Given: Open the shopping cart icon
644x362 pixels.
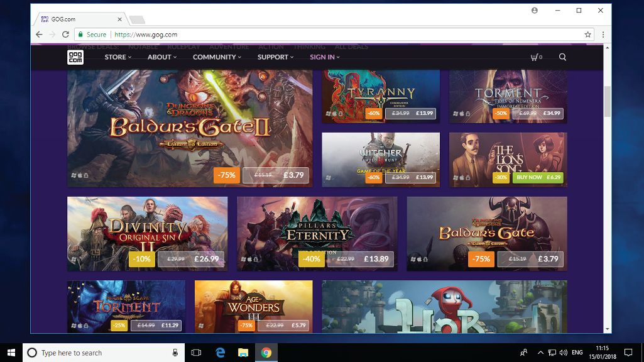Looking at the screenshot, I should click(x=533, y=57).
